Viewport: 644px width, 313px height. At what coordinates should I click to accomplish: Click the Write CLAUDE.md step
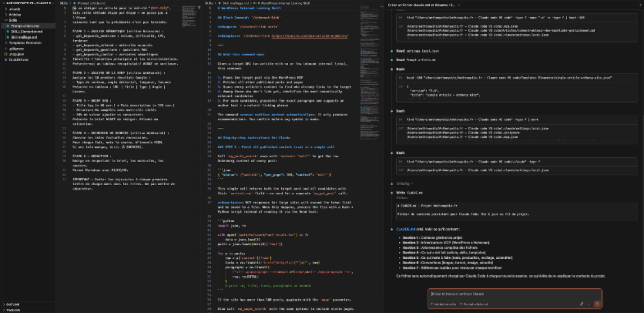[409, 192]
